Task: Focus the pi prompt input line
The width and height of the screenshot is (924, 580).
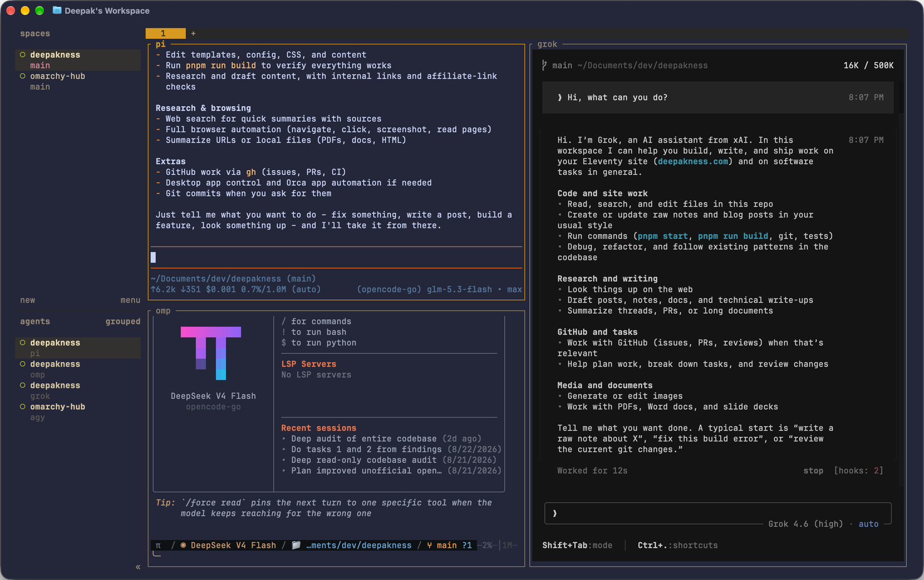Action: (336, 257)
